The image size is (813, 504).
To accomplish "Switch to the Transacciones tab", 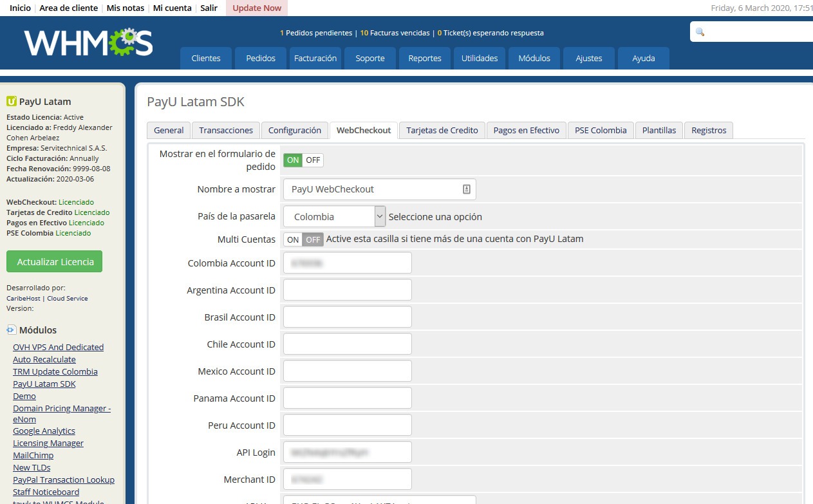I will 226,130.
